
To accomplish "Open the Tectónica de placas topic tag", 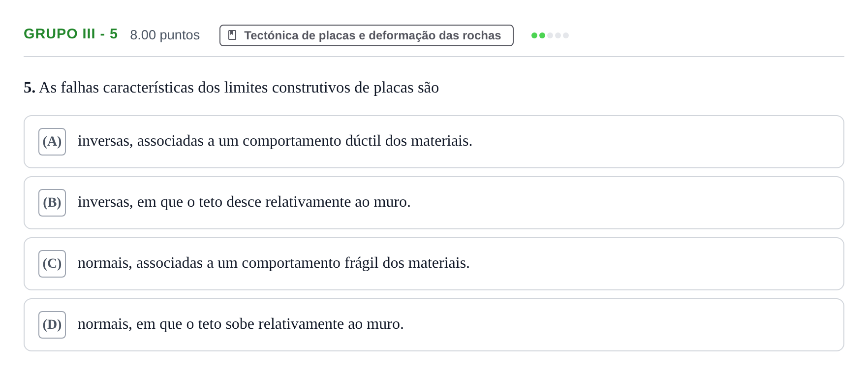I will coord(366,35).
